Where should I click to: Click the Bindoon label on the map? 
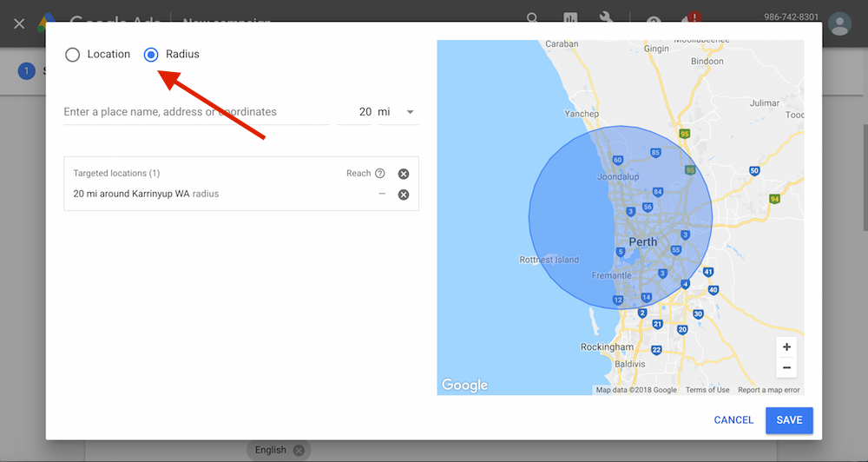[707, 62]
